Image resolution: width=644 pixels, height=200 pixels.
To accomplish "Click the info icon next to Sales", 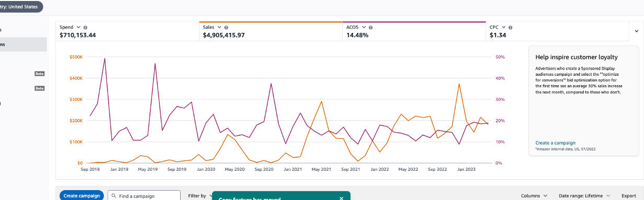I will (x=226, y=27).
